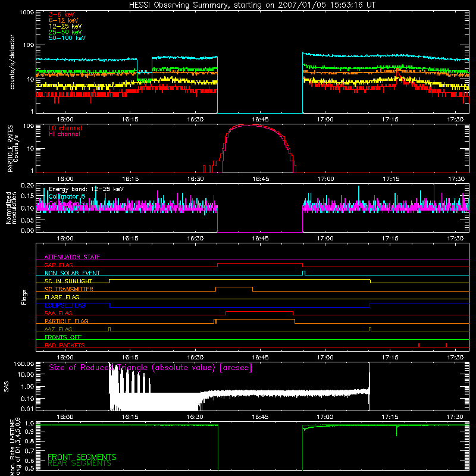Click the NON_SOLAR_EVENT pulse near 16:55
The width and height of the screenshot is (476, 476).
click(x=304, y=273)
